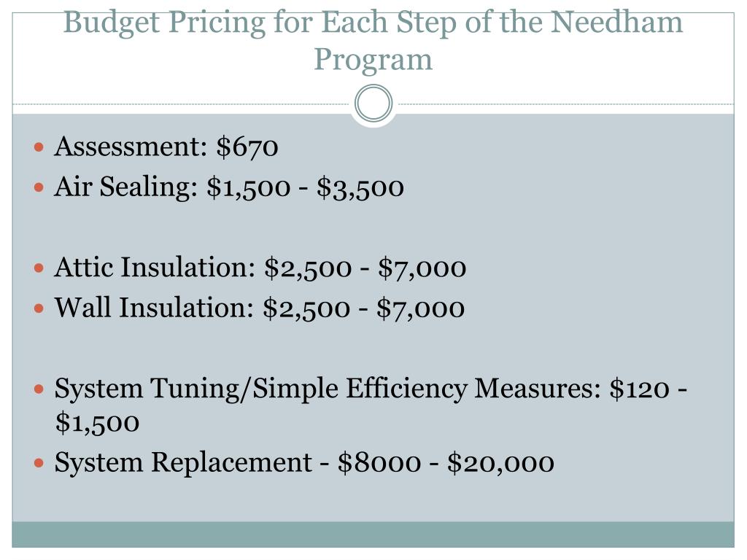Click the bullet dot beside System Tuning

39,389
